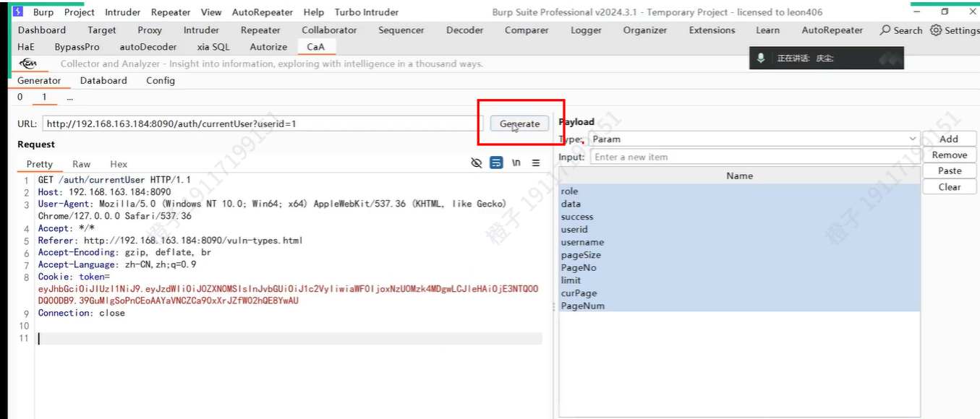Open the request editor hamburger menu icon
Screen dimensions: 980x419
(x=536, y=163)
